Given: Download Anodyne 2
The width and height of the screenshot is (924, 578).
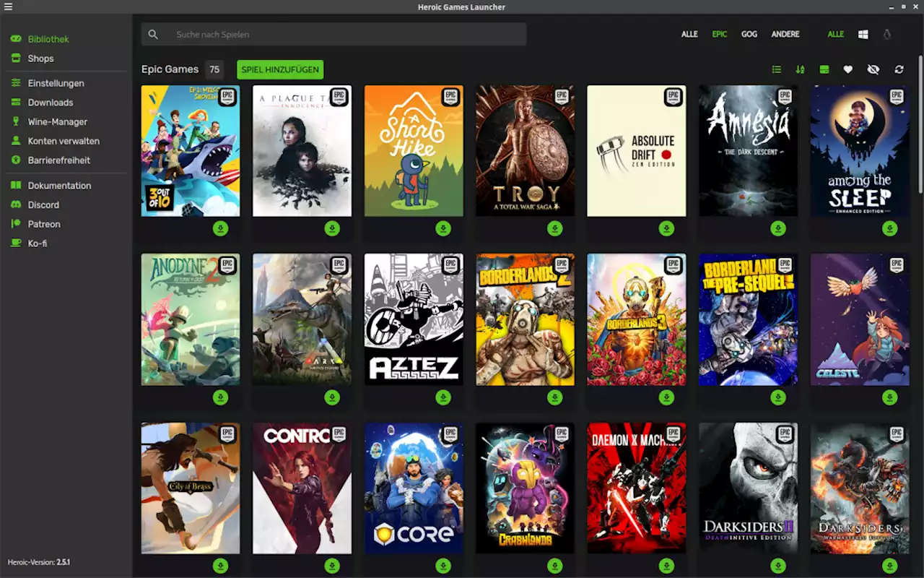Looking at the screenshot, I should (220, 397).
